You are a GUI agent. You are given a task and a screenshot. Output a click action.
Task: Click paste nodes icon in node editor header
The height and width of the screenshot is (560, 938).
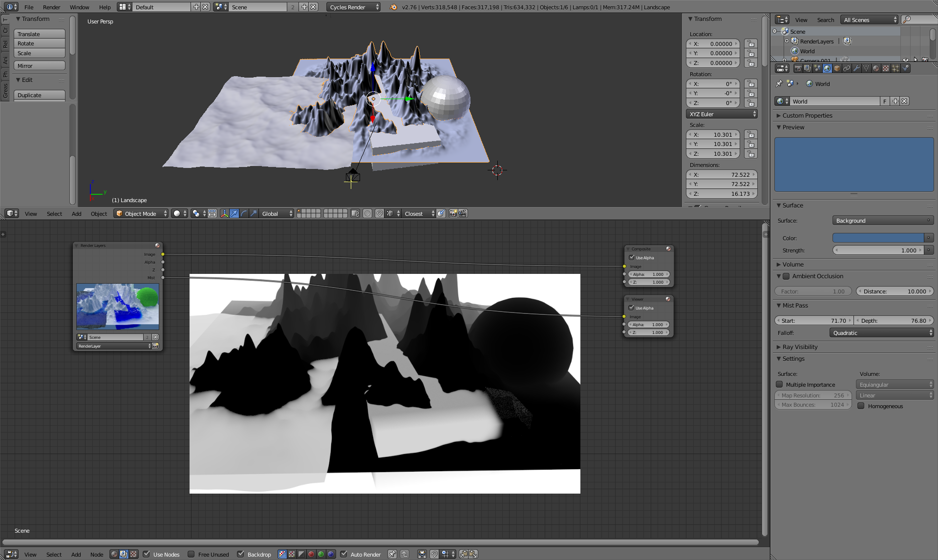[x=473, y=554]
